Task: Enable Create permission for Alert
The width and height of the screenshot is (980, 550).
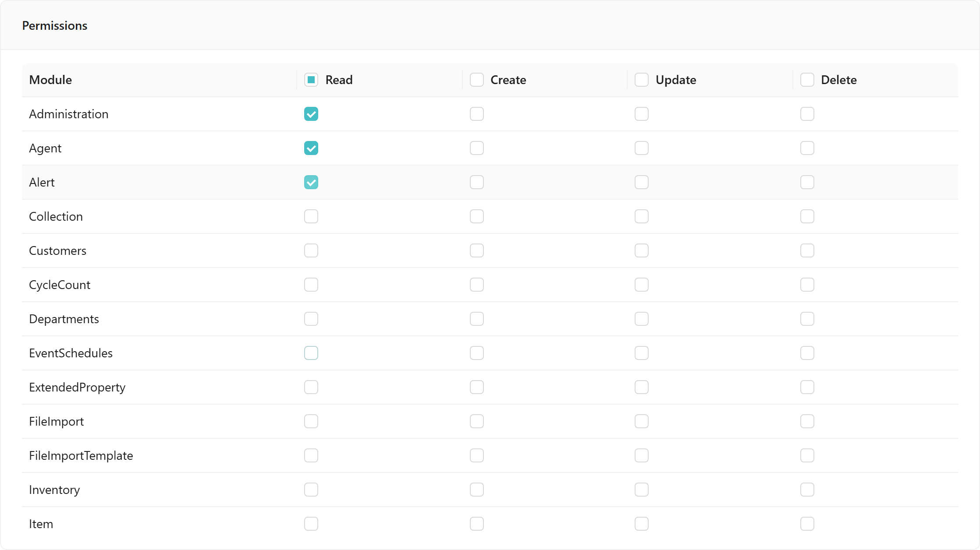Action: [x=477, y=182]
